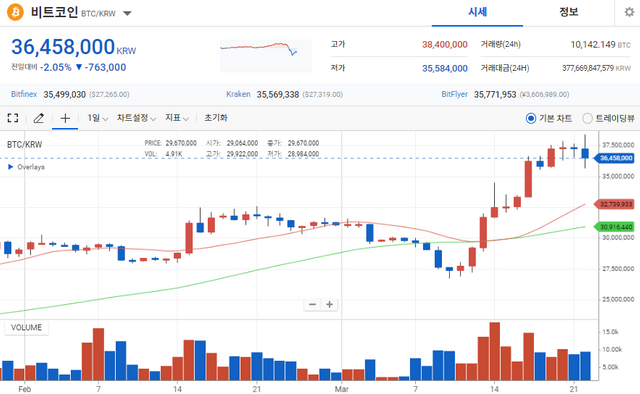Expand the Overlays triangle
Image resolution: width=640 pixels, height=394 pixels.
(x=11, y=167)
